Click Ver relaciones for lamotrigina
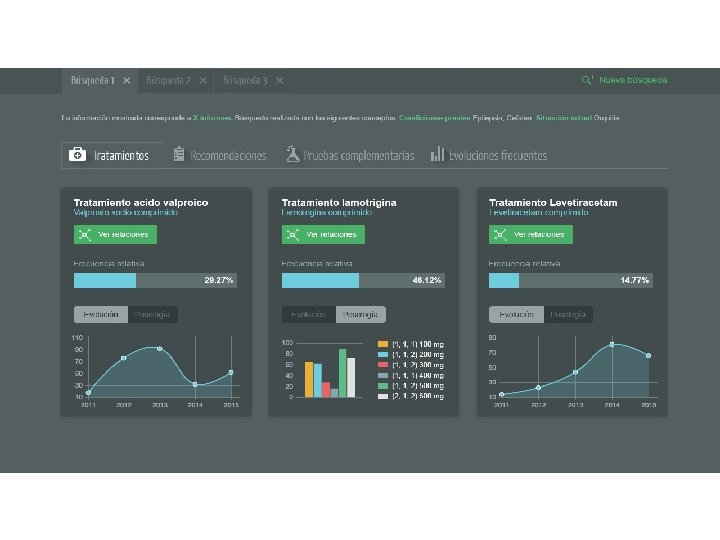The image size is (720, 540). (323, 235)
